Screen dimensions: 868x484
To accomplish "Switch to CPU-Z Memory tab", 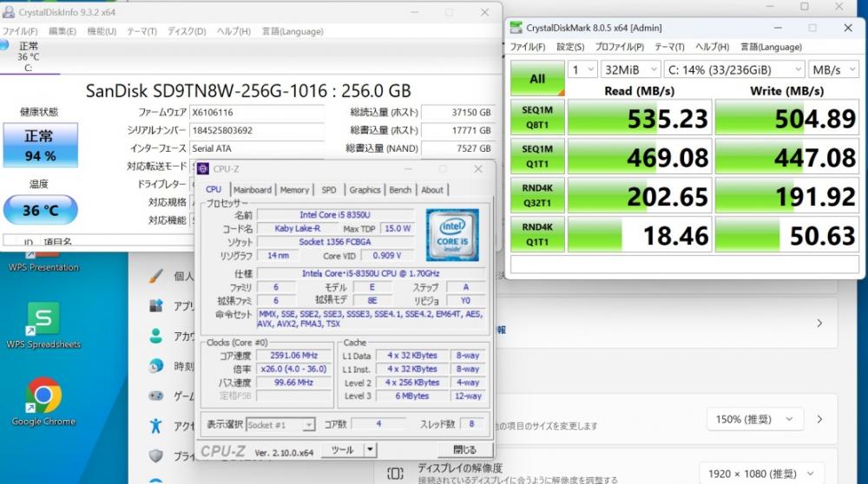I will (294, 190).
